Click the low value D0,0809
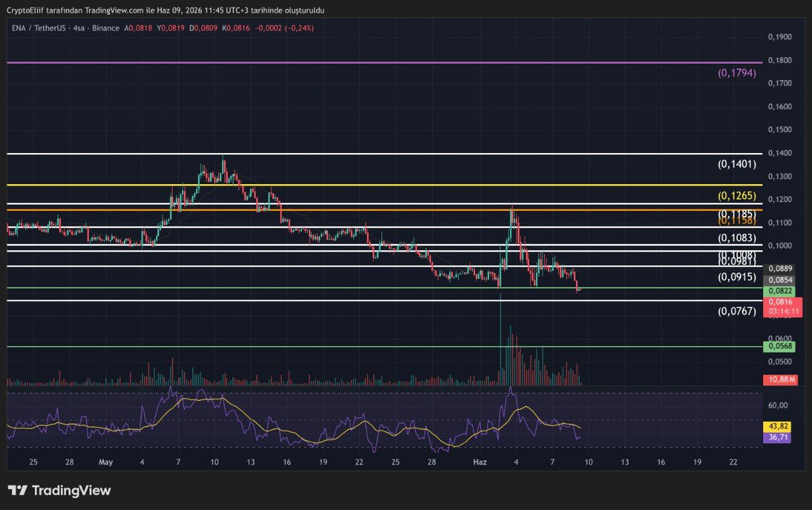812x510 pixels. pos(204,28)
